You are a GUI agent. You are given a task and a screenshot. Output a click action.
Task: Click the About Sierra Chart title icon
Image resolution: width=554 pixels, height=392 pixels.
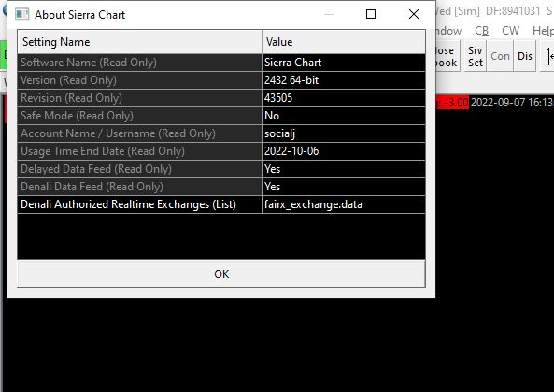[21, 14]
